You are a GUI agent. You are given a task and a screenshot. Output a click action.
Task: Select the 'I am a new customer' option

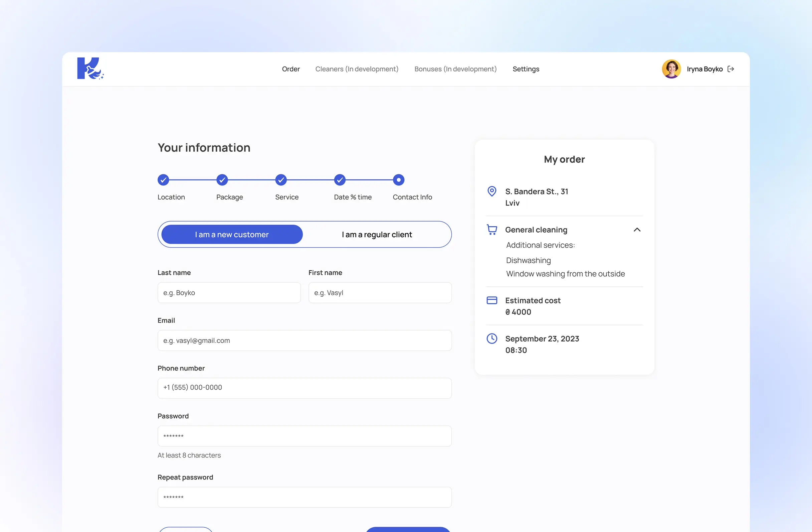pos(232,235)
